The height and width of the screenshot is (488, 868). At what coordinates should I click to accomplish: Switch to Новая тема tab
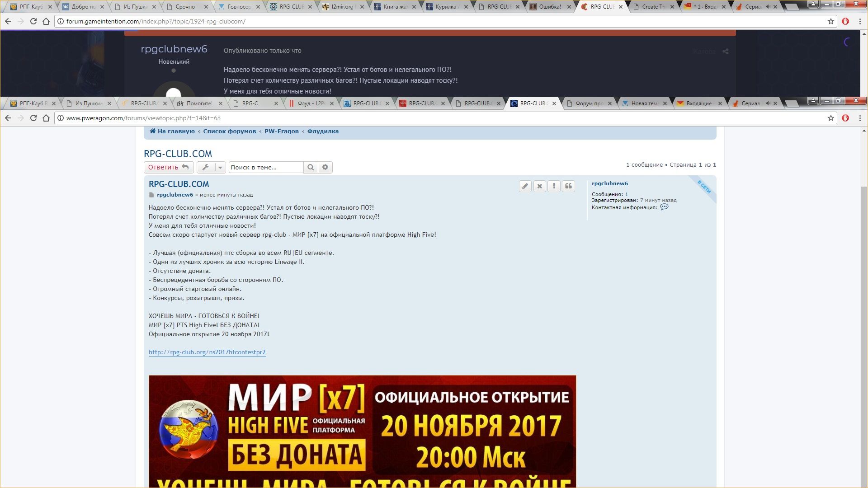645,103
